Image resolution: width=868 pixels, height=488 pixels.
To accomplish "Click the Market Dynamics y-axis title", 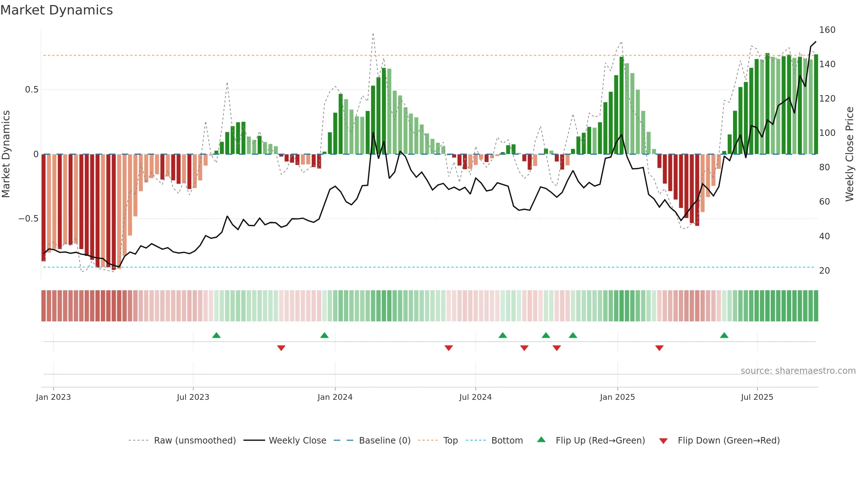I will click(x=6, y=154).
